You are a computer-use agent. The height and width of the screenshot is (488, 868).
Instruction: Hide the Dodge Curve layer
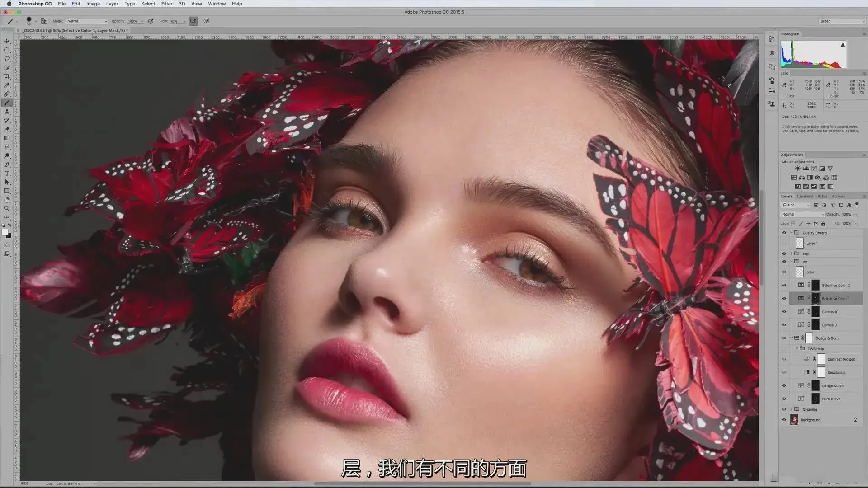coord(784,385)
